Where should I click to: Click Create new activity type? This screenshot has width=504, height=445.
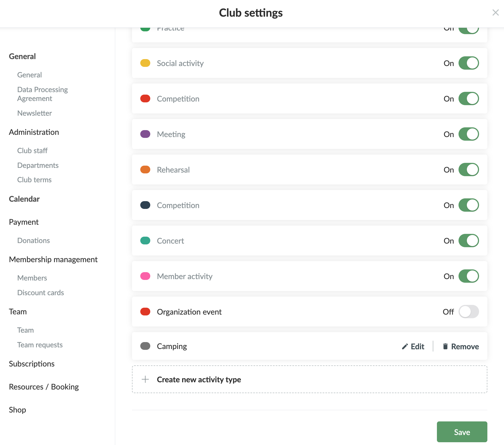click(x=199, y=380)
